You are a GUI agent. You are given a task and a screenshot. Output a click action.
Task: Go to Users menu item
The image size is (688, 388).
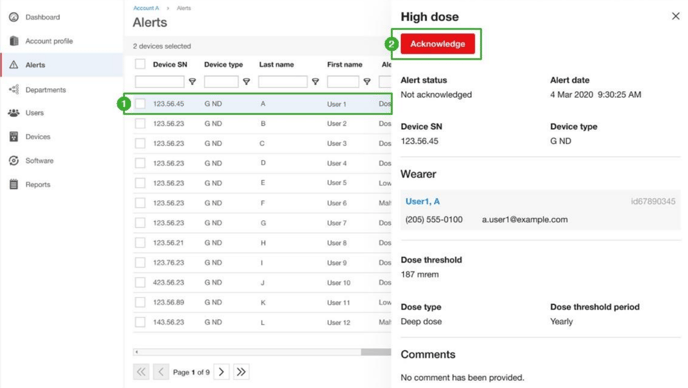click(35, 113)
